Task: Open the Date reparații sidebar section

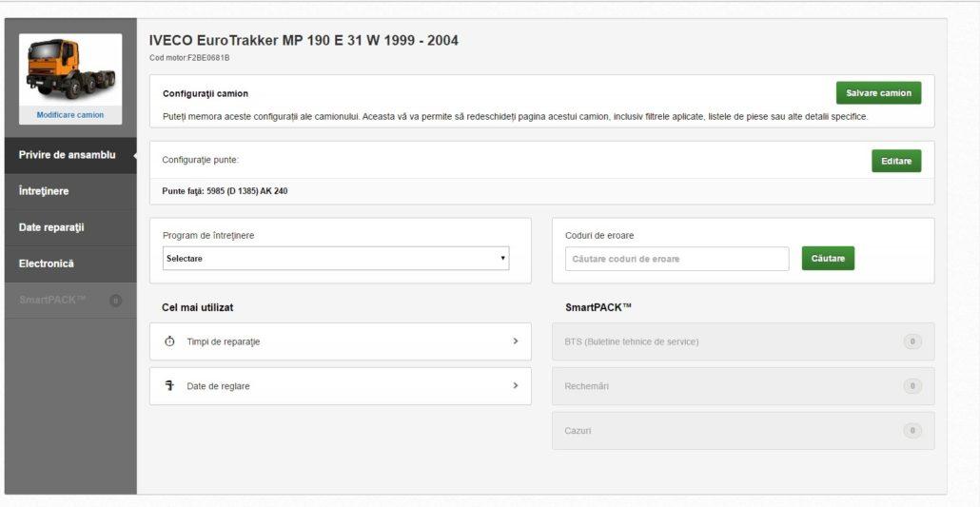Action: point(70,227)
